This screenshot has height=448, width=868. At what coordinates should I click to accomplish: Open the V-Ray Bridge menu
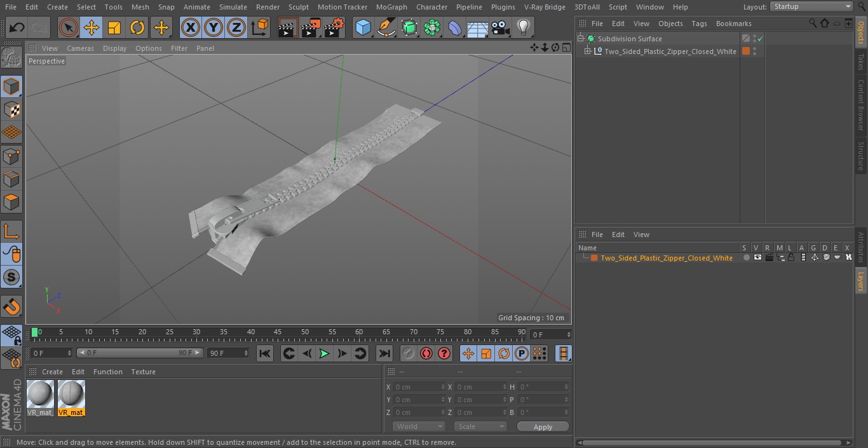[x=545, y=7]
